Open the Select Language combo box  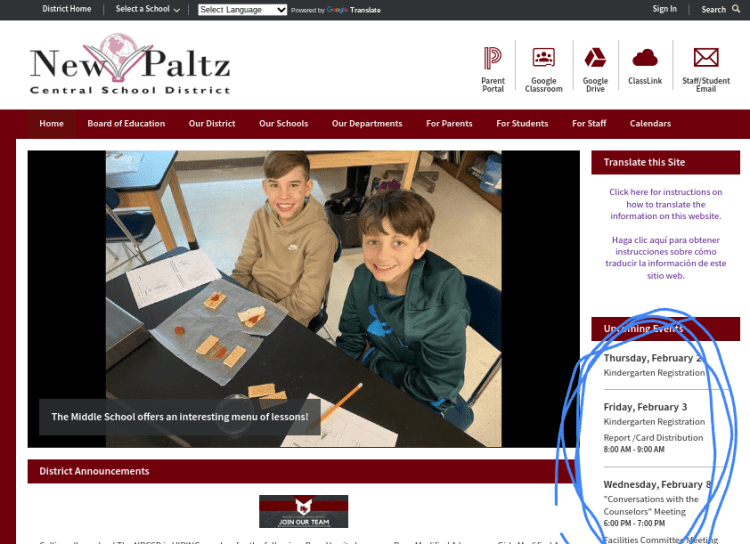click(242, 10)
